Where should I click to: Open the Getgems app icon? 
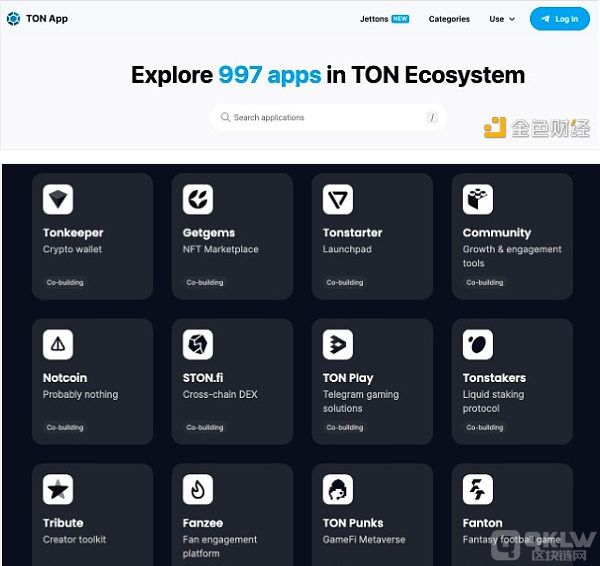pyautogui.click(x=198, y=199)
